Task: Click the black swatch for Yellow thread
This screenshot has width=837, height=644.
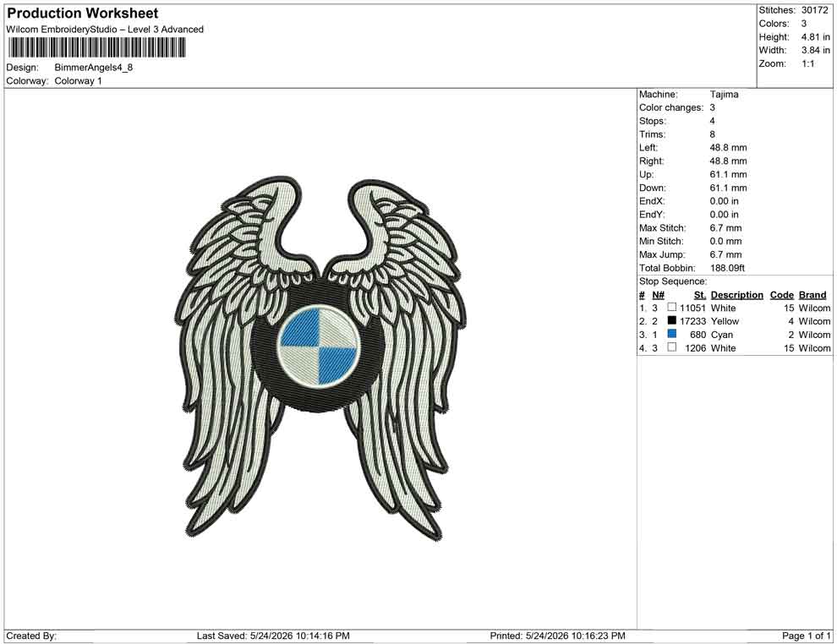Action: point(672,320)
